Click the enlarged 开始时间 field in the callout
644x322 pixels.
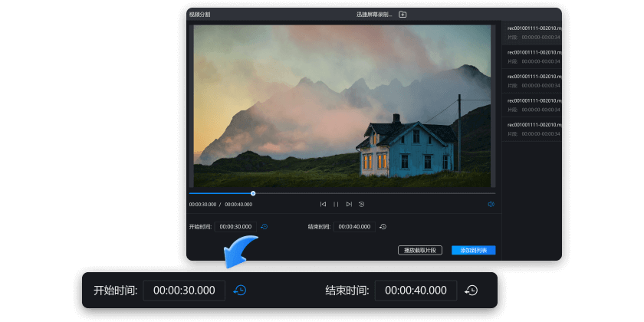tap(184, 291)
